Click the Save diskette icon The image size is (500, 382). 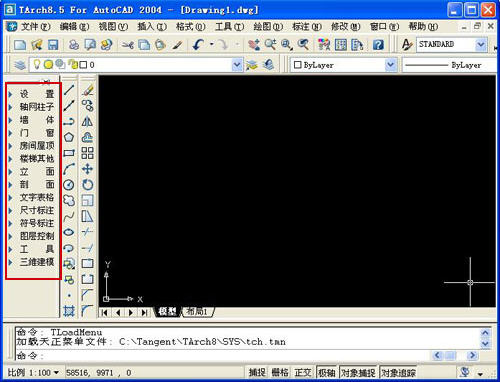[x=53, y=45]
